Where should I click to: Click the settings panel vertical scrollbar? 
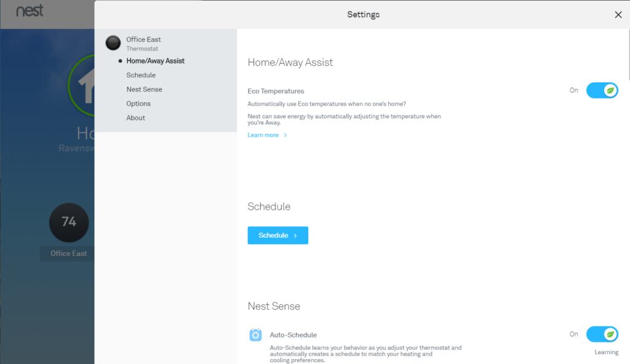(x=628, y=55)
